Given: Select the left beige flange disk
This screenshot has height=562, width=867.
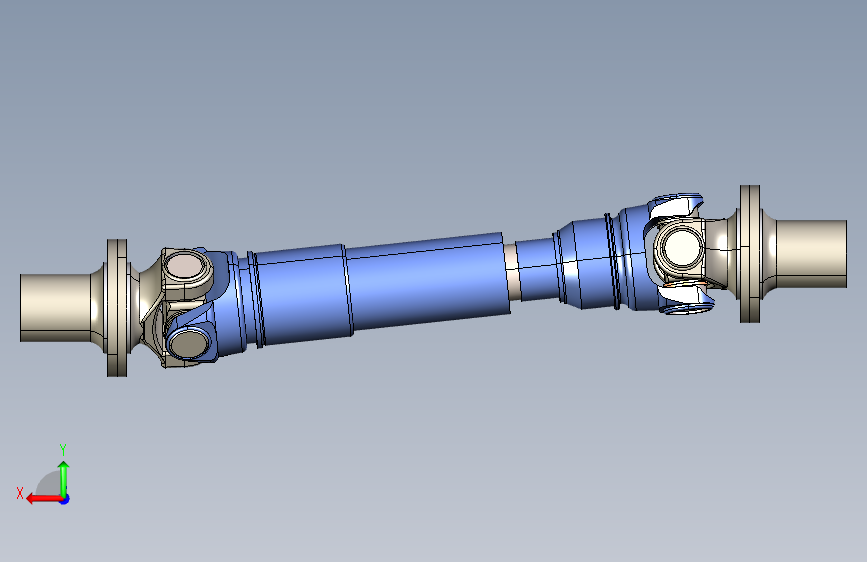Looking at the screenshot, I should point(117,308).
